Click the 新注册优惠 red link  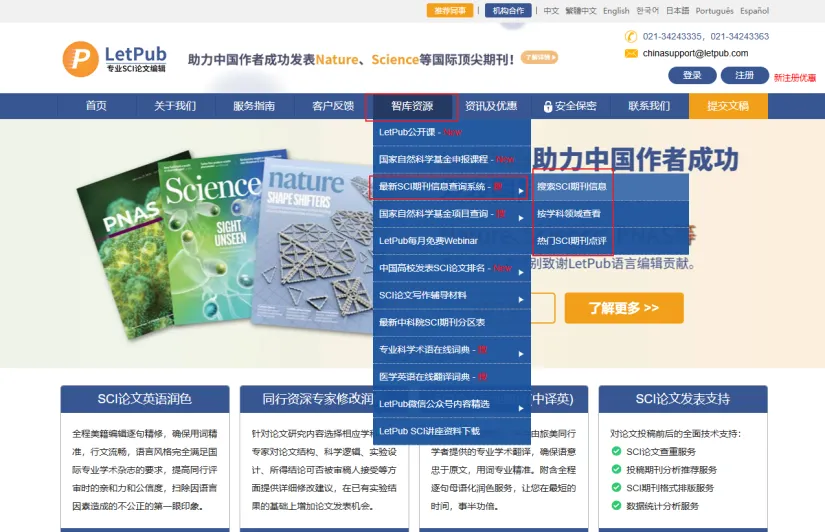[x=794, y=77]
